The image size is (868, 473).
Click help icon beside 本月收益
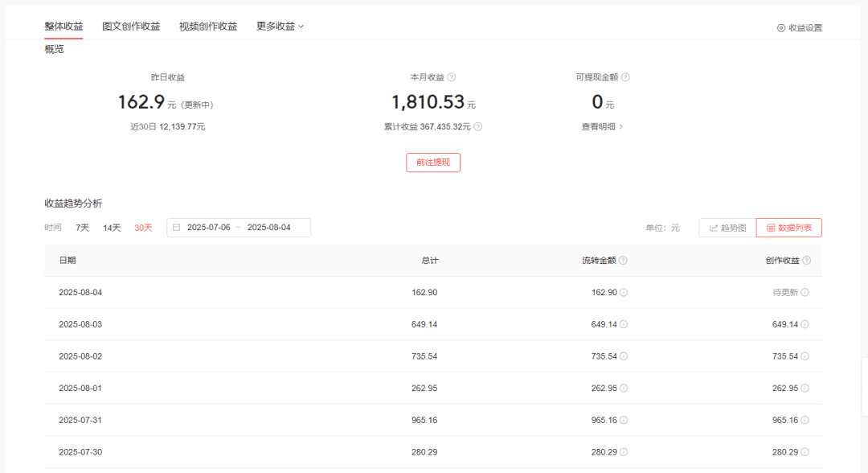pyautogui.click(x=452, y=77)
